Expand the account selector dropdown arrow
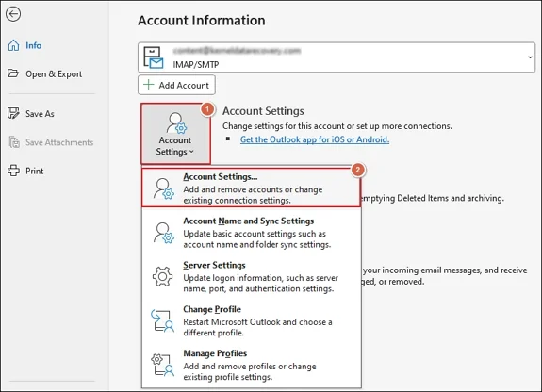Image resolution: width=542 pixels, height=392 pixels. coord(530,57)
